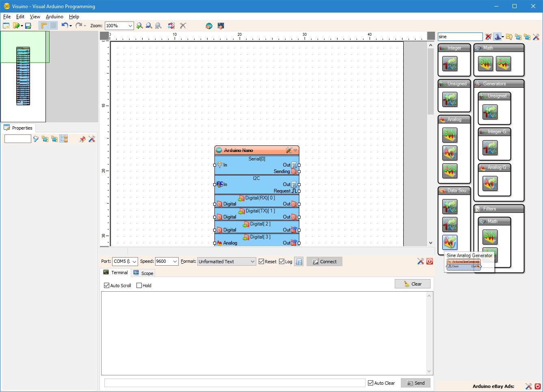Open the Arduino menu
The height and width of the screenshot is (392, 543).
(x=54, y=17)
